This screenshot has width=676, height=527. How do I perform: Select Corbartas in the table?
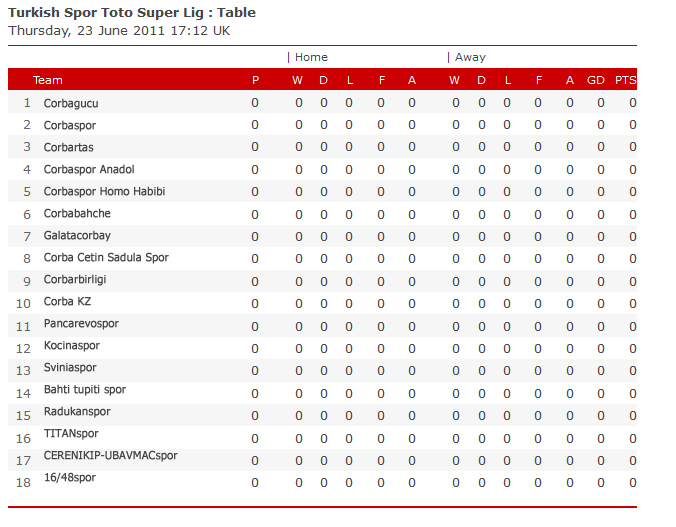pyautogui.click(x=69, y=147)
